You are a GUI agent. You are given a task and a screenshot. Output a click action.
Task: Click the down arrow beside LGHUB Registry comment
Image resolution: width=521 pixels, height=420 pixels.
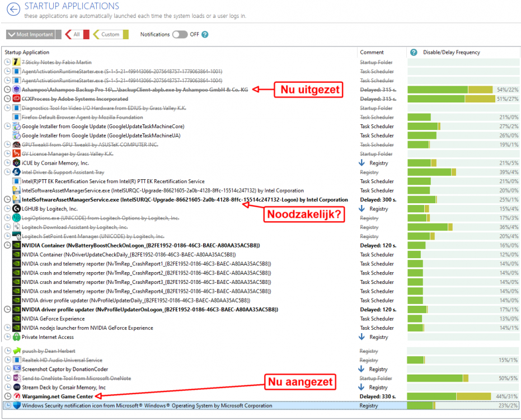coord(362,208)
